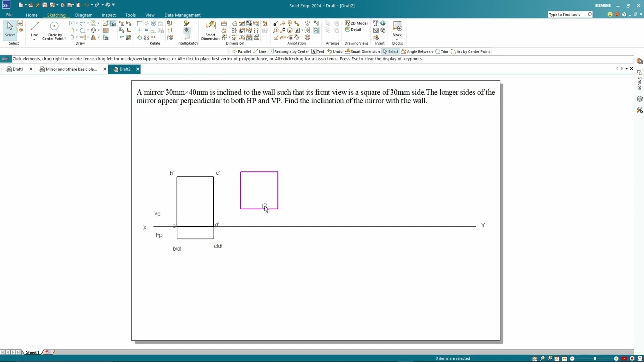
Task: Open the Smart Dimension tool in ribbon
Action: (211, 30)
